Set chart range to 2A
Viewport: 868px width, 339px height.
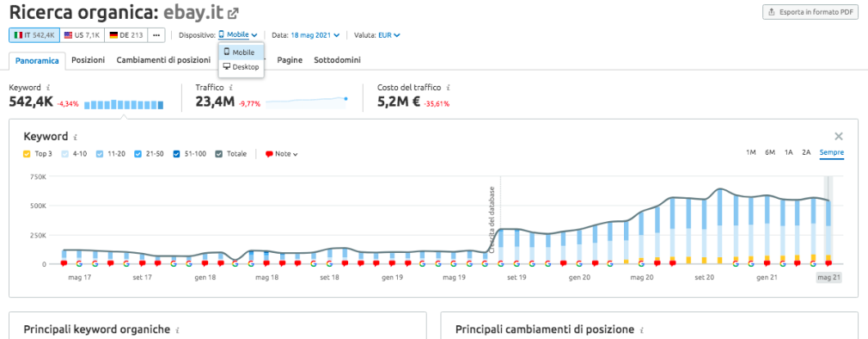807,152
